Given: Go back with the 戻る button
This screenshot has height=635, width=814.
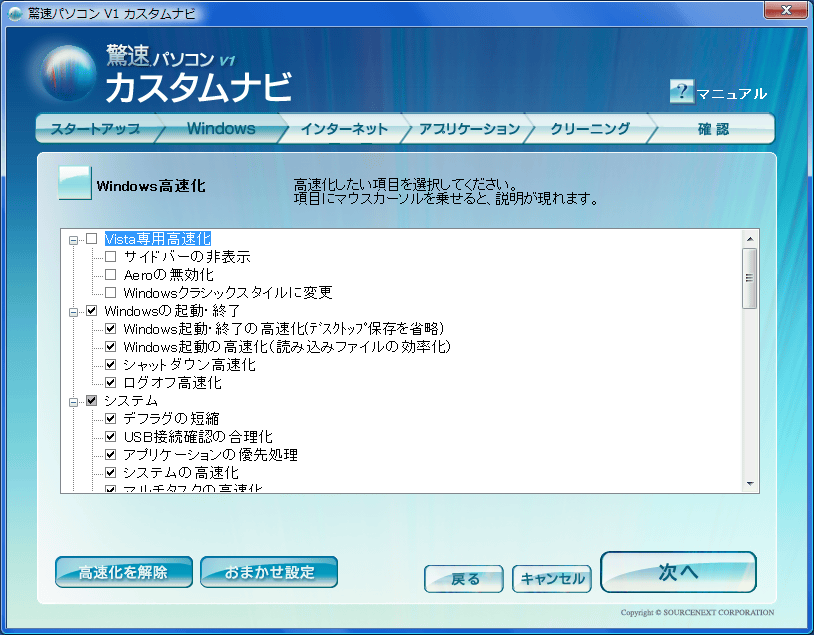Looking at the screenshot, I should [x=464, y=579].
